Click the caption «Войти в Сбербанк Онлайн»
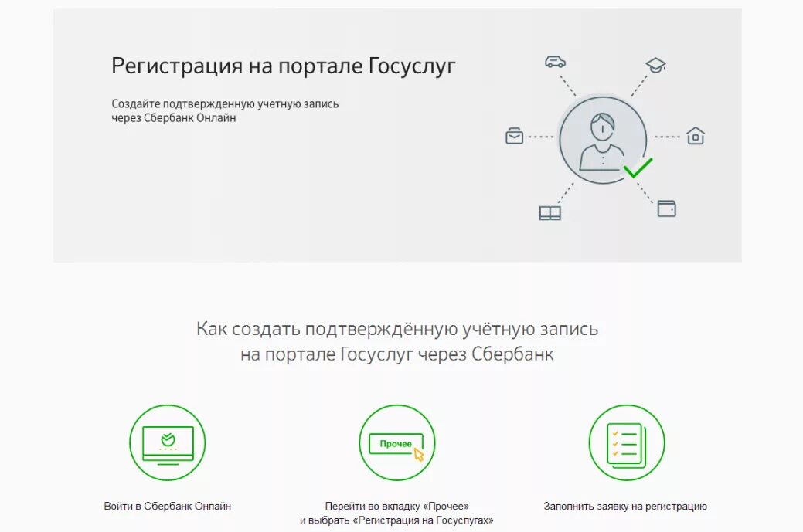803x532 pixels. click(168, 507)
